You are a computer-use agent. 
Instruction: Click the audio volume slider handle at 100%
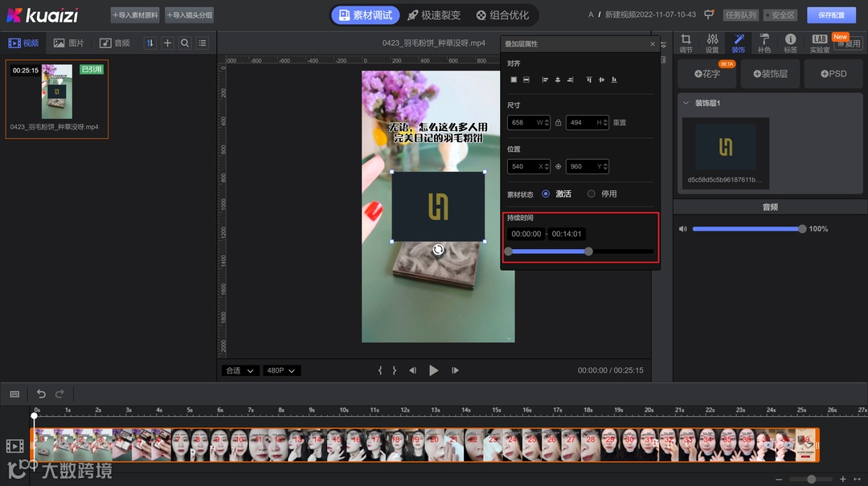[x=802, y=229]
